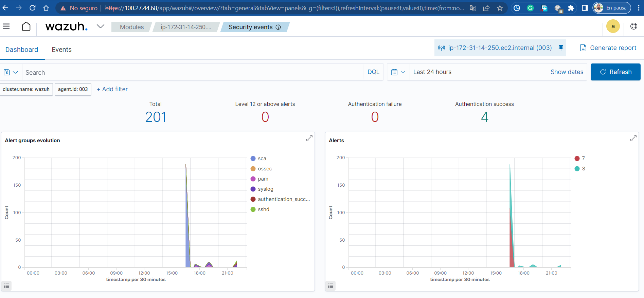Toggle the browser side panel
The image size is (644, 298).
tap(585, 8)
